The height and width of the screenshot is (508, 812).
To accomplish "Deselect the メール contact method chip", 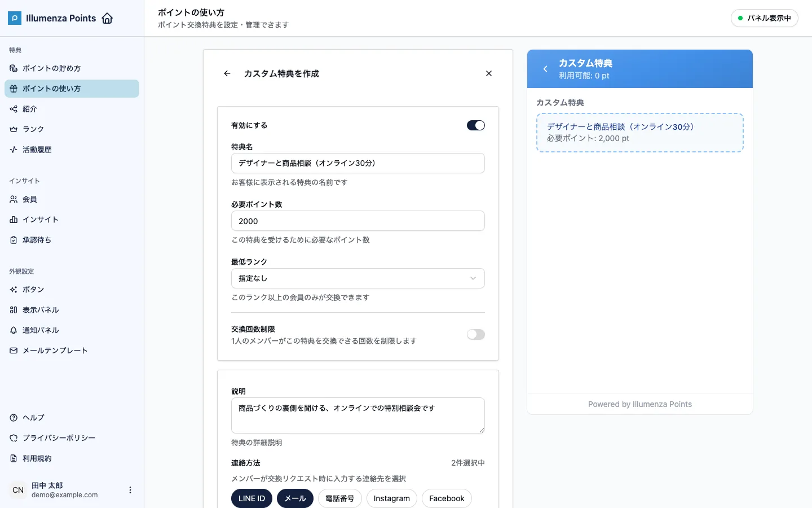I will [x=295, y=498].
